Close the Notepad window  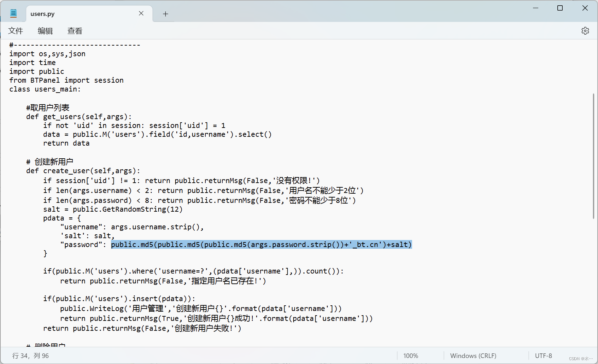tap(585, 8)
